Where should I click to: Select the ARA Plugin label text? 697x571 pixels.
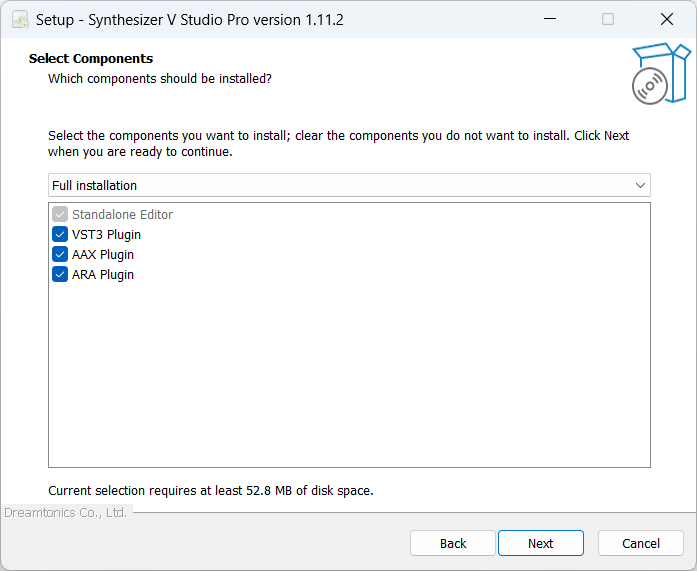click(103, 275)
